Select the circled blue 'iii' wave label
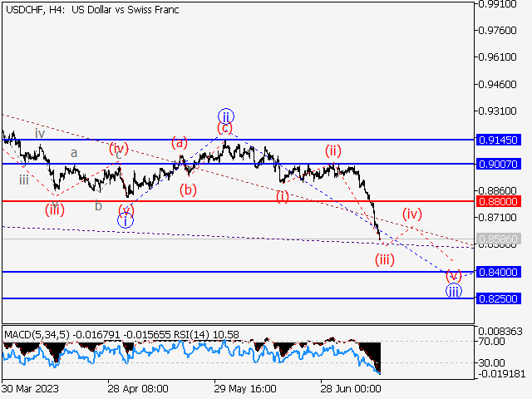Viewport: 532px width, 399px height. pyautogui.click(x=454, y=291)
